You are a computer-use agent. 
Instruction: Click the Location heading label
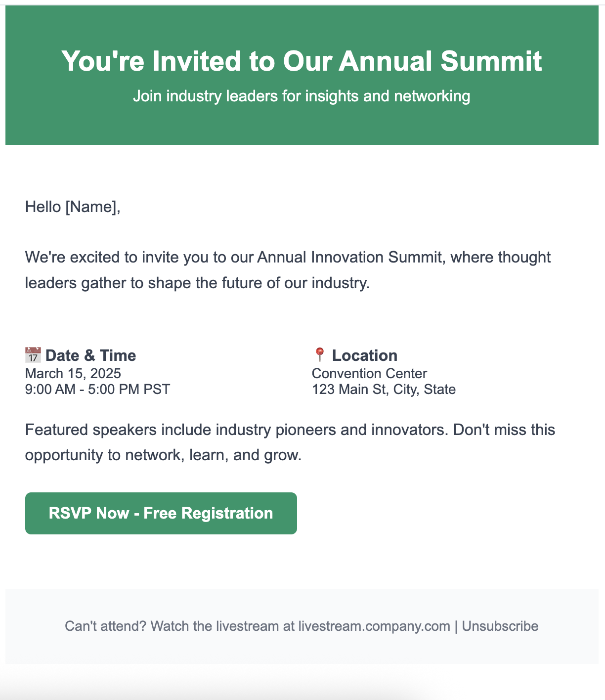click(x=365, y=355)
